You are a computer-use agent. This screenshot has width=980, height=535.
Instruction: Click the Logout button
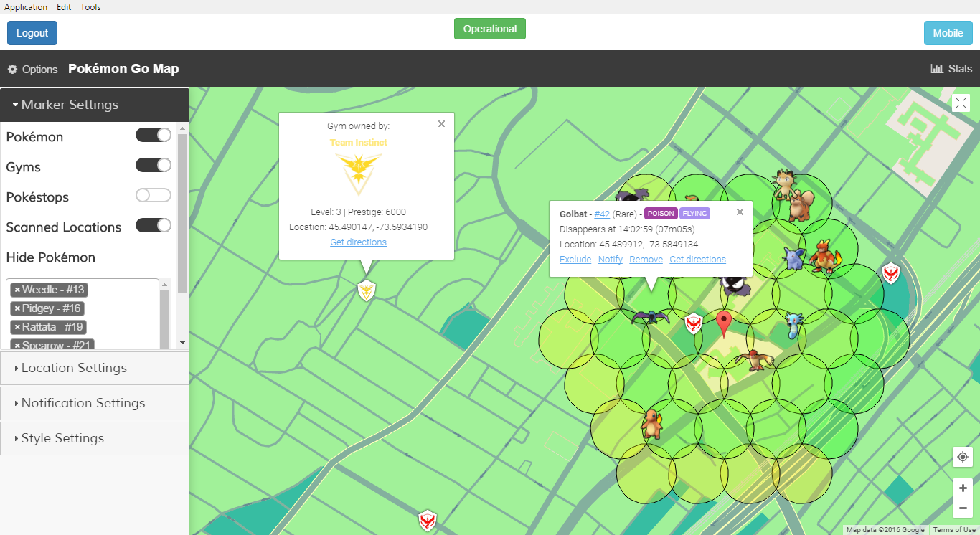pyautogui.click(x=32, y=33)
